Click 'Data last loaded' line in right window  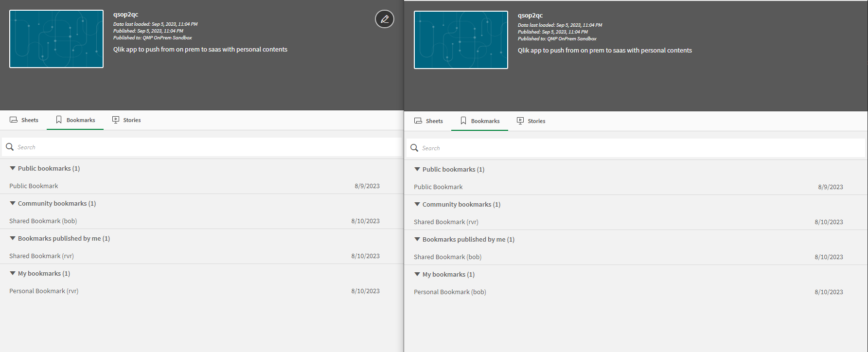560,25
